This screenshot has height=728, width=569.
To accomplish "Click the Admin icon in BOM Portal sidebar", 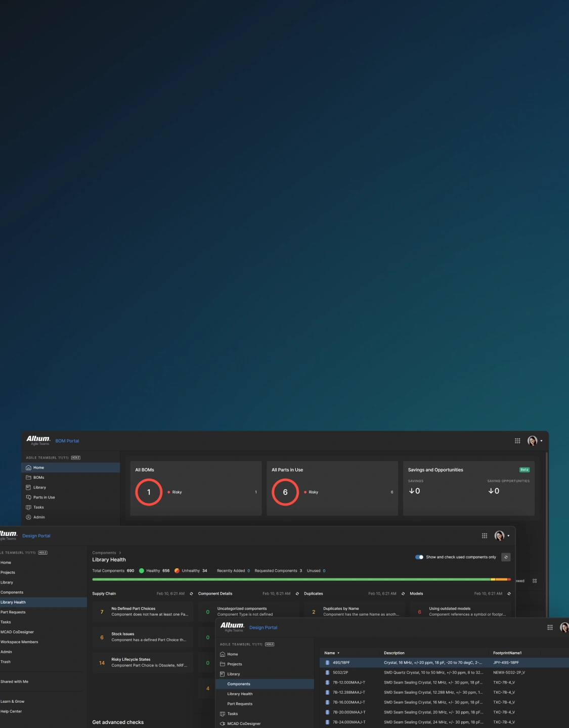I will pos(28,517).
